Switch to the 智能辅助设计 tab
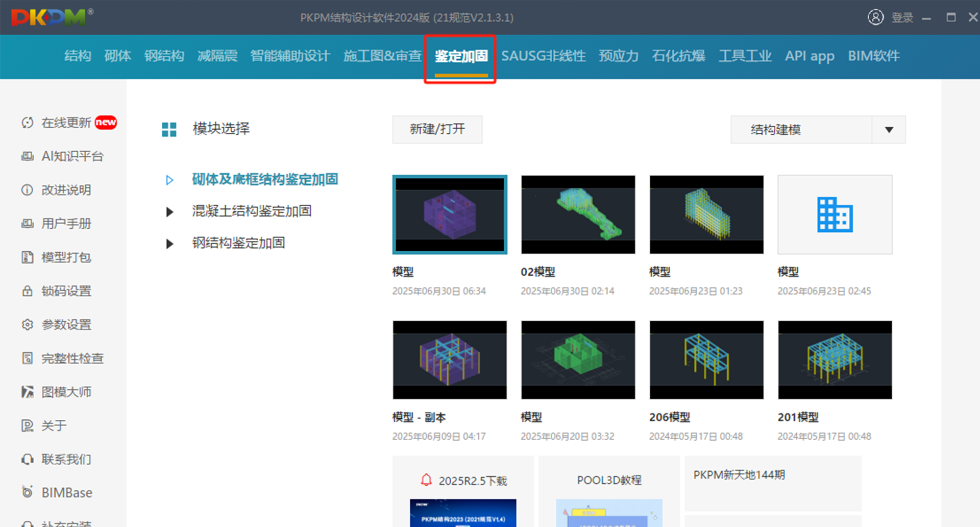Screen dimensions: 980x527 [290, 56]
